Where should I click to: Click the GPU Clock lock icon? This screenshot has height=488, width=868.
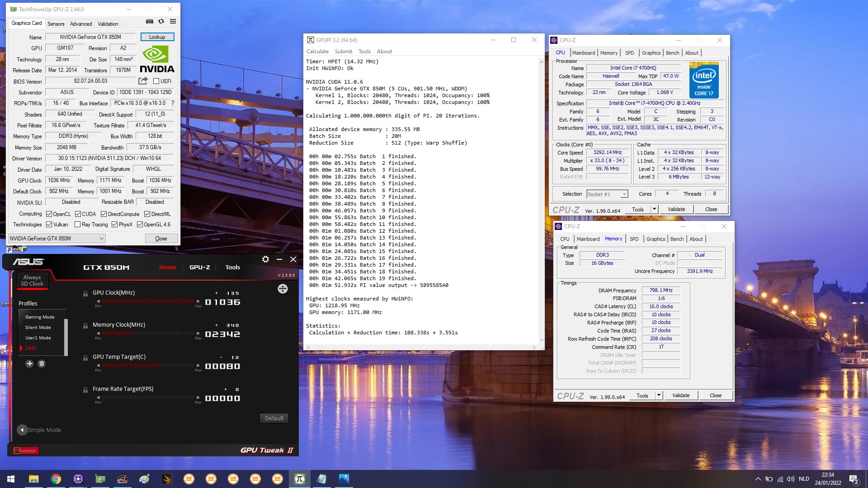pos(85,293)
